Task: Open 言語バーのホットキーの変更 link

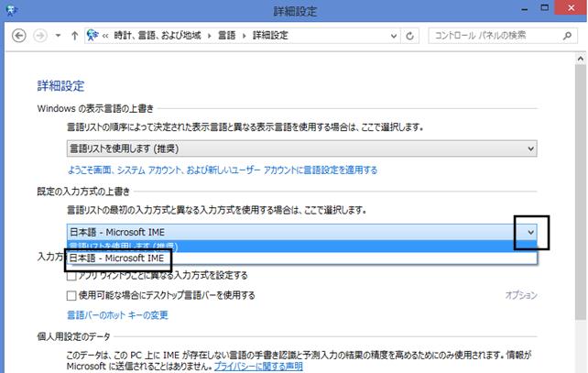Action: click(117, 315)
